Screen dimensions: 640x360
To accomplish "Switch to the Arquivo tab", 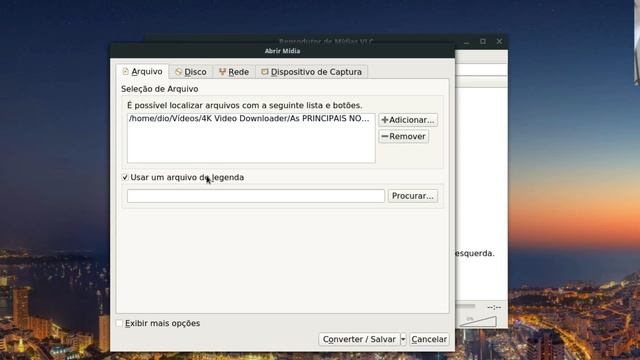I will click(x=142, y=72).
